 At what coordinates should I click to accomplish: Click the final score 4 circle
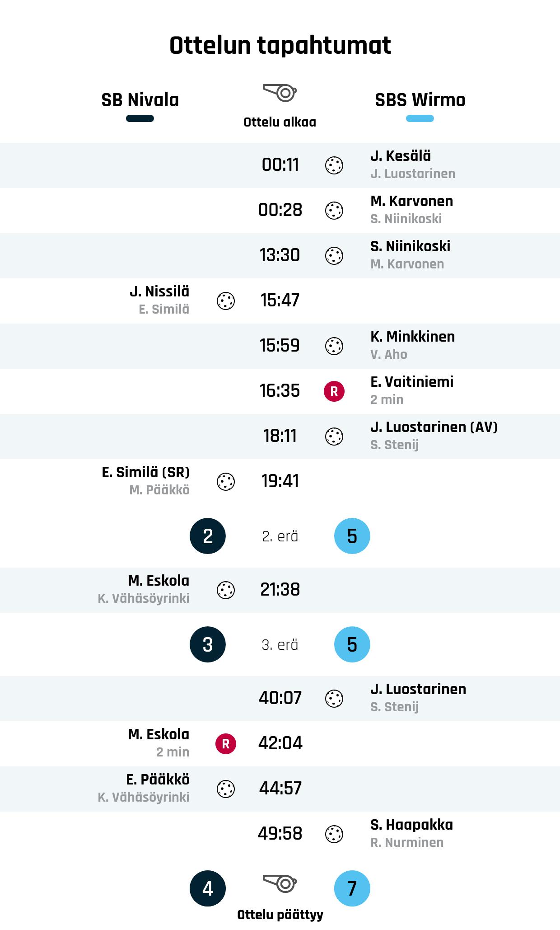(208, 888)
